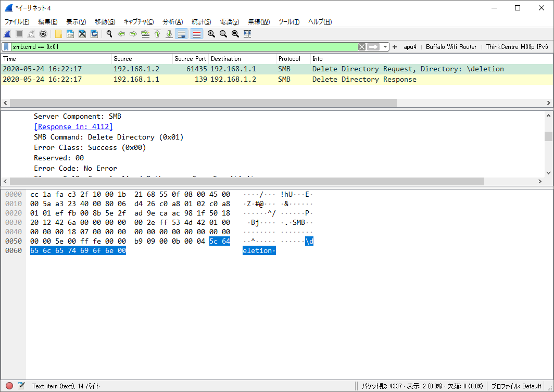Open the 編集(E) menu
Screen dimensions: 554x392
coord(48,22)
